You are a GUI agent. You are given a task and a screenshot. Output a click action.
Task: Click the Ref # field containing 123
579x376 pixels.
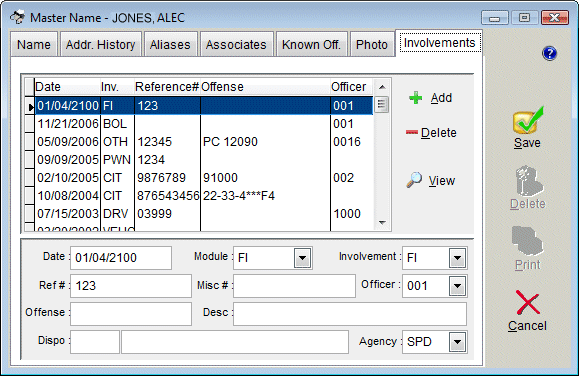tap(131, 286)
